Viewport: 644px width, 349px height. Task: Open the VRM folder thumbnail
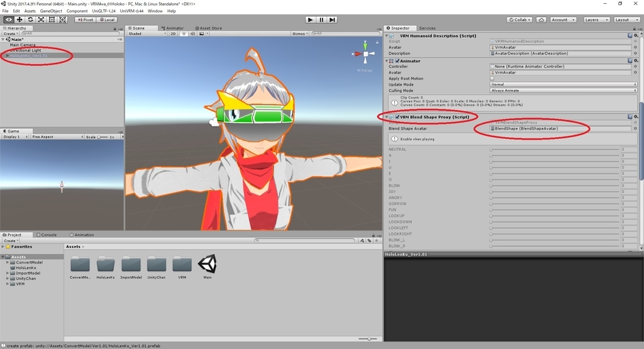tap(182, 265)
